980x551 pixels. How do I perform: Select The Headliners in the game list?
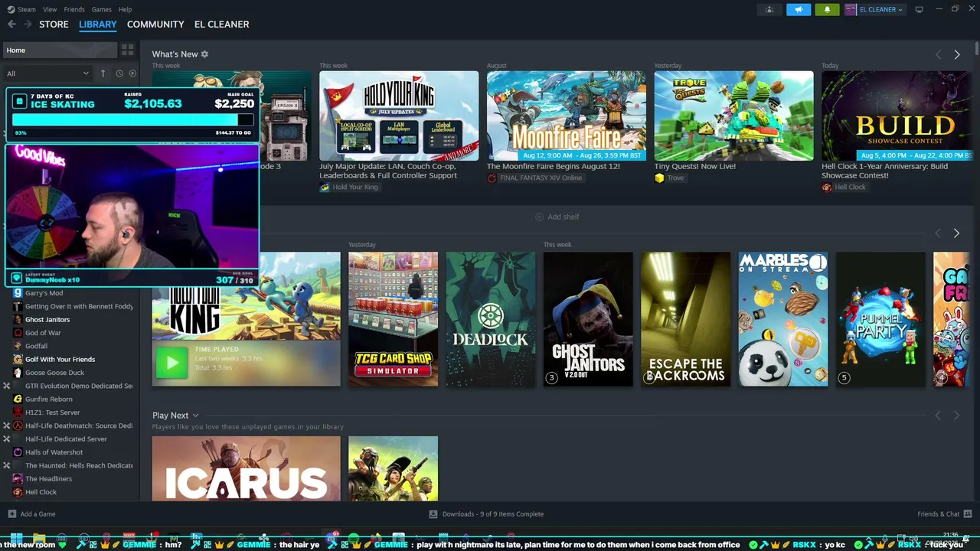48,479
